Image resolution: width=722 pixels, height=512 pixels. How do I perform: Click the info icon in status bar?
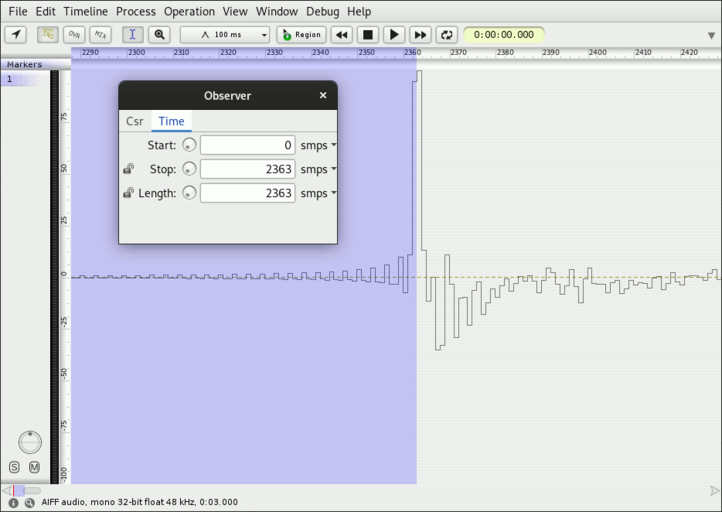click(13, 502)
